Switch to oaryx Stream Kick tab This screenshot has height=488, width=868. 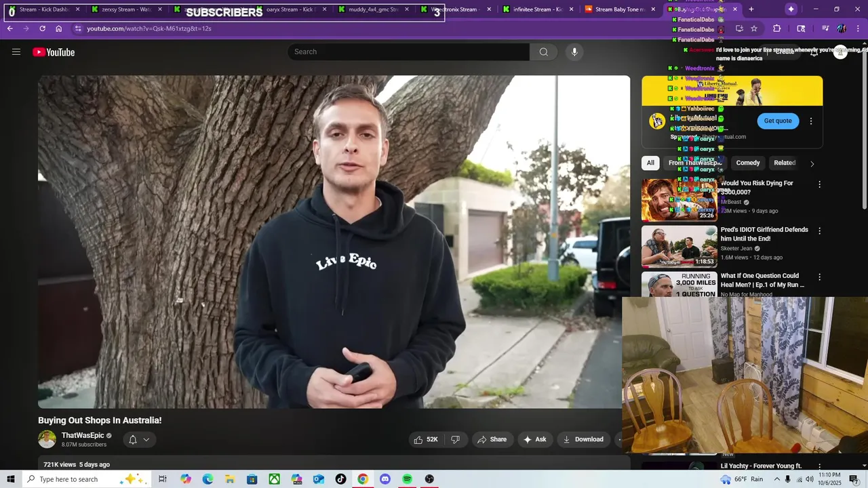click(292, 9)
